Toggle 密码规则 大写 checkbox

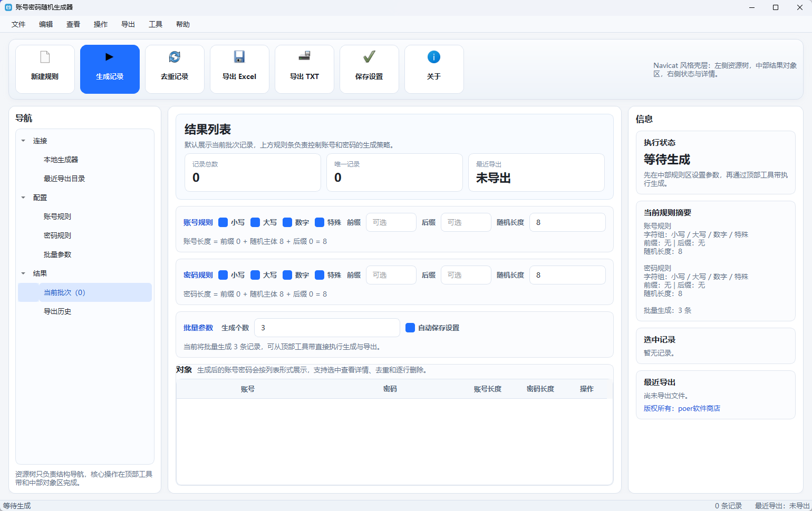(x=255, y=275)
